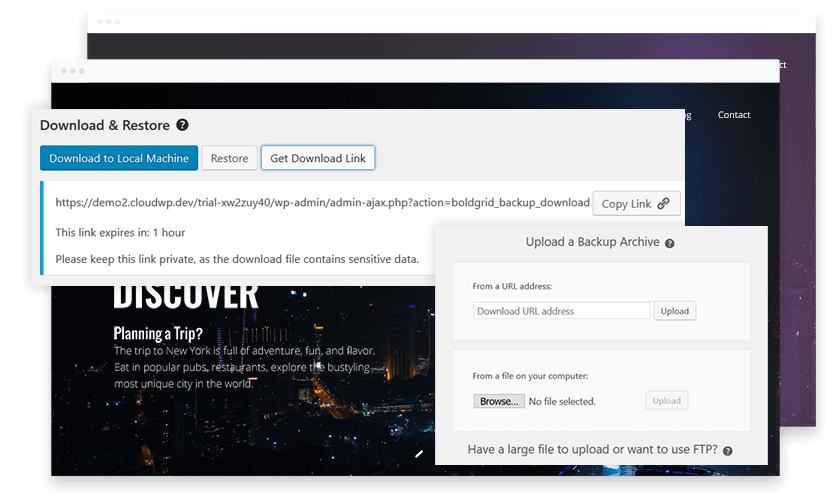Click the three dots on the rear browser window
This screenshot has width=833, height=500.
[109, 21]
